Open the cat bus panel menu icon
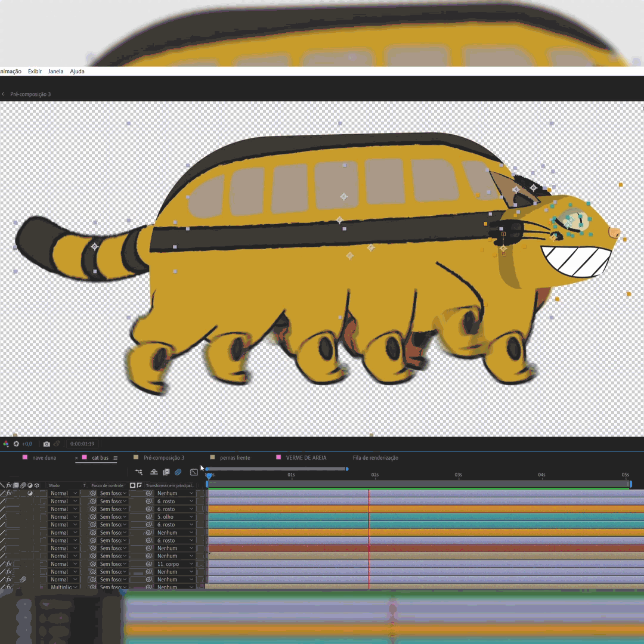This screenshot has width=644, height=644. [x=116, y=458]
